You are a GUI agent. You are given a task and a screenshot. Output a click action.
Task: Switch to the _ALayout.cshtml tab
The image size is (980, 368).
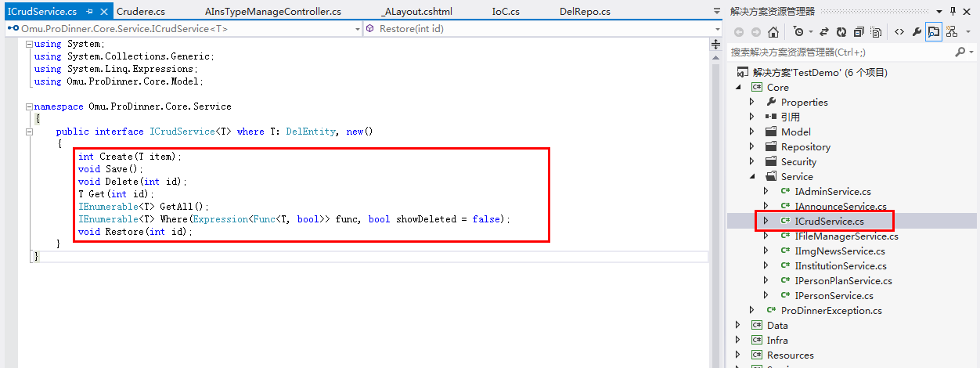tap(417, 12)
